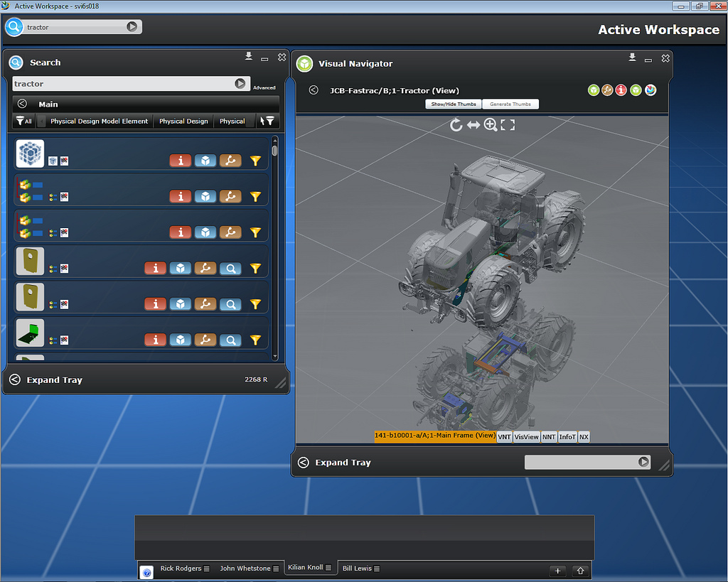This screenshot has width=728, height=582.
Task: Open the Advanced search link
Action: click(264, 87)
